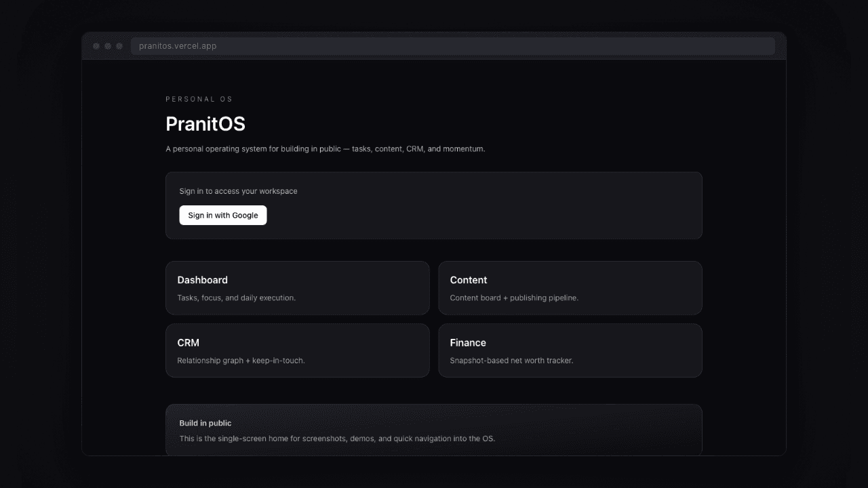Click the PranitOS main heading
This screenshot has height=488, width=868.
click(205, 124)
